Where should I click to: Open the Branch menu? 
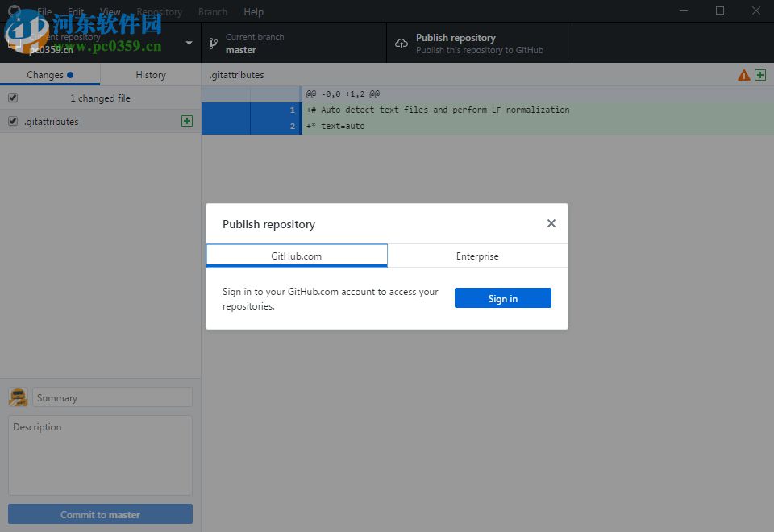click(212, 11)
